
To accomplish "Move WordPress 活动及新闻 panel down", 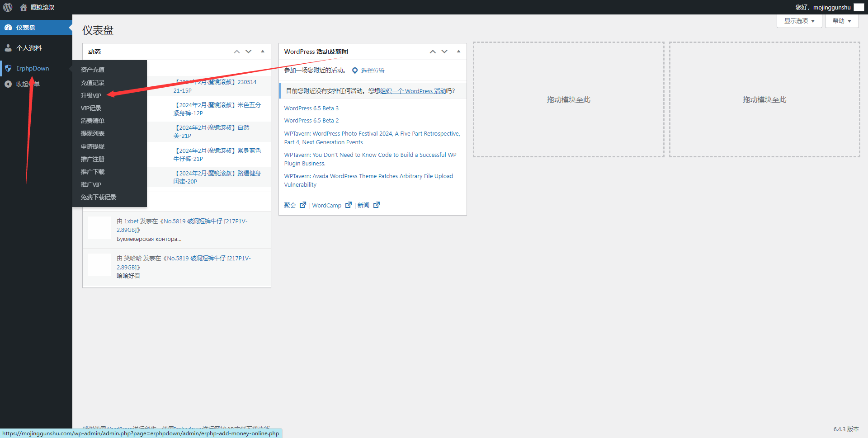I will click(444, 52).
